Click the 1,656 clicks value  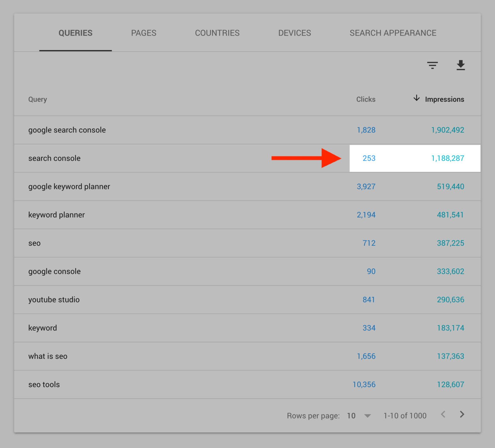point(366,356)
